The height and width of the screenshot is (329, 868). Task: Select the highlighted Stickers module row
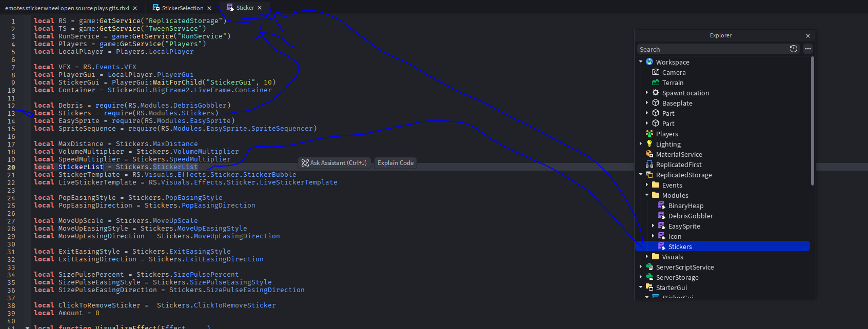coord(722,246)
